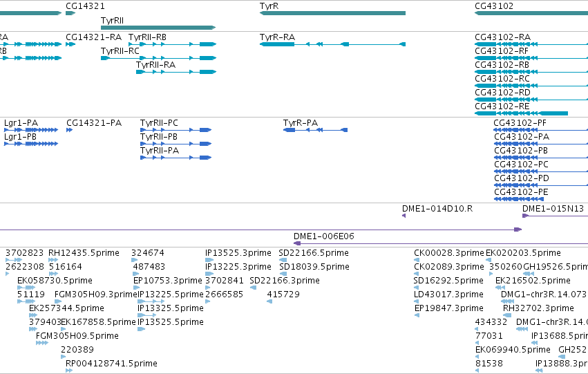Open the CG43102-RA transcript label

tap(502, 37)
